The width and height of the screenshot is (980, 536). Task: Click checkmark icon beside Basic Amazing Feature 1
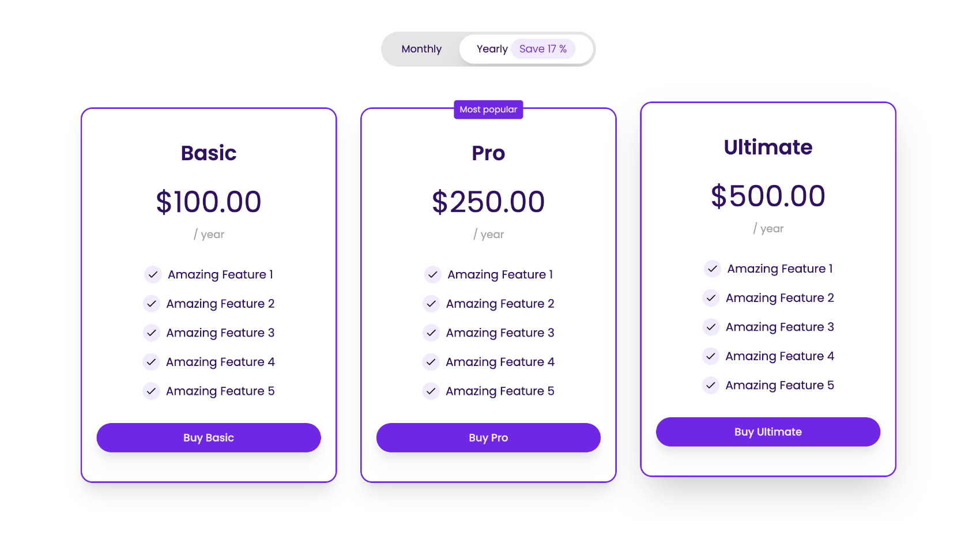click(x=153, y=274)
